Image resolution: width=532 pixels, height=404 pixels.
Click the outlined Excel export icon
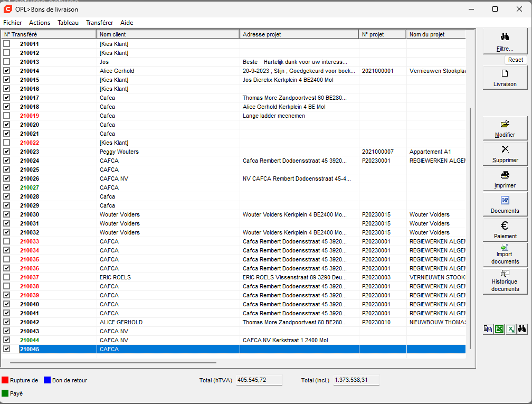[511, 328]
